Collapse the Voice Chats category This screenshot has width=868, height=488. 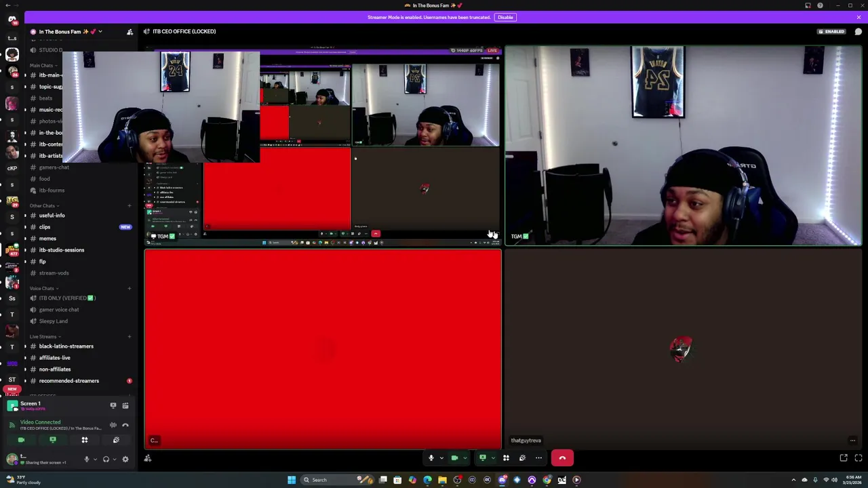44,288
